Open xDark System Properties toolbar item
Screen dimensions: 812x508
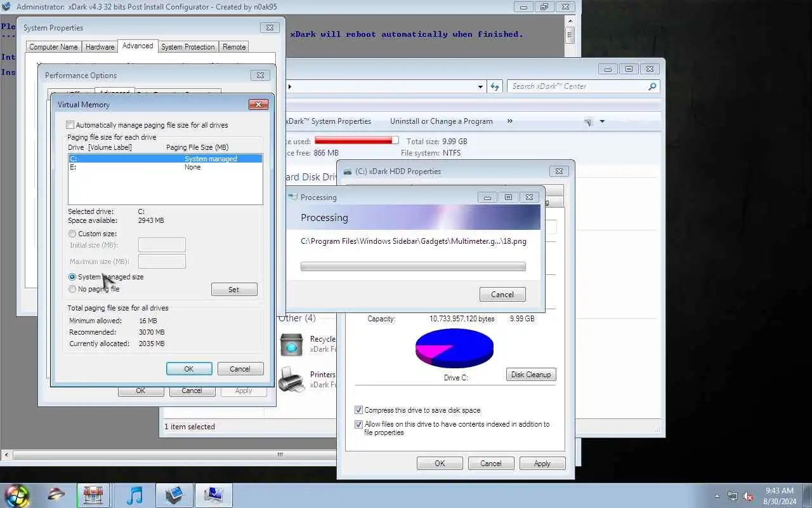click(x=328, y=121)
